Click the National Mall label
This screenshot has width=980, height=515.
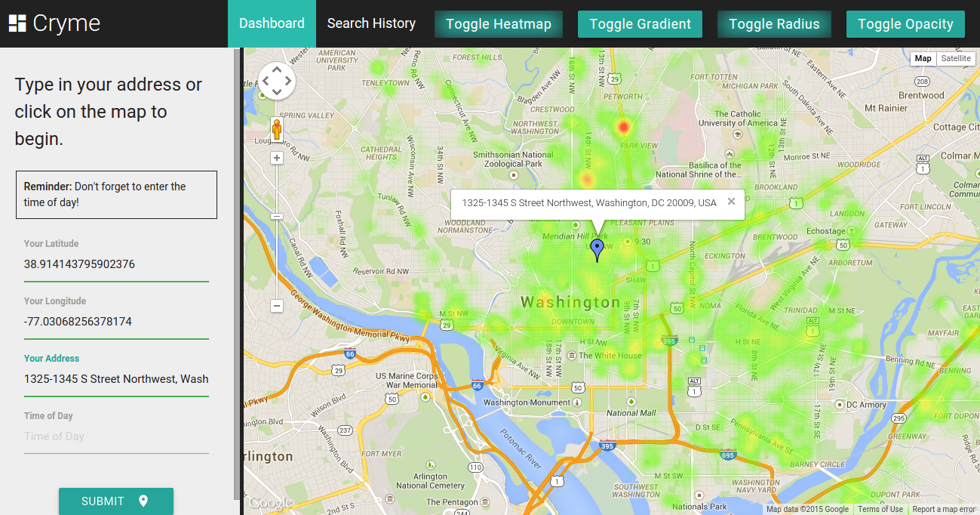pos(631,413)
